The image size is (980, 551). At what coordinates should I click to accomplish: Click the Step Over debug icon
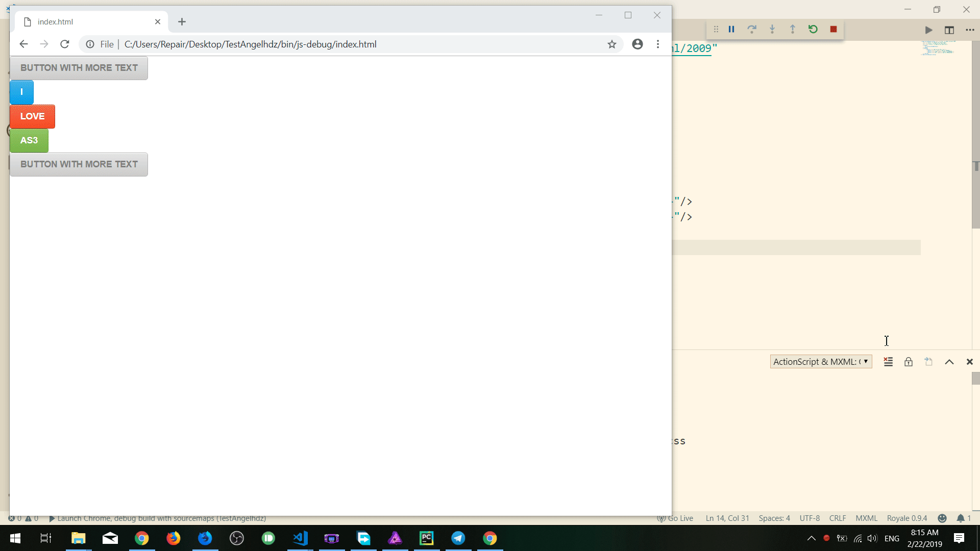pyautogui.click(x=752, y=29)
